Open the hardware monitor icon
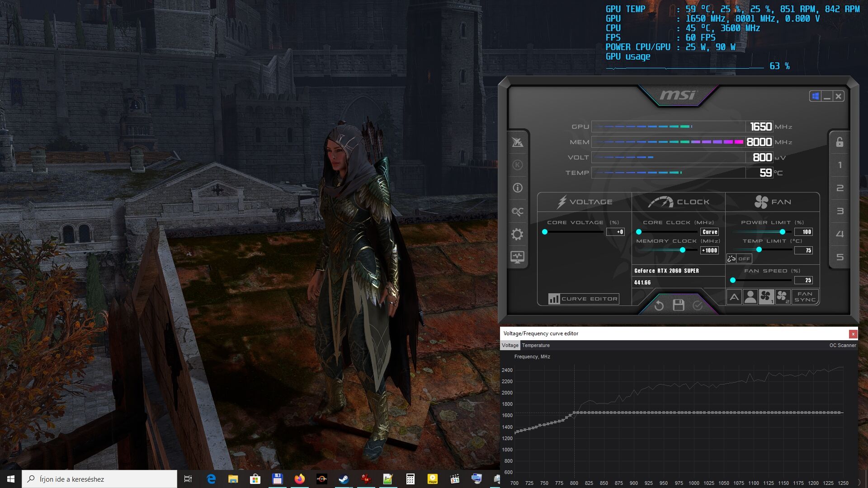 pyautogui.click(x=518, y=257)
